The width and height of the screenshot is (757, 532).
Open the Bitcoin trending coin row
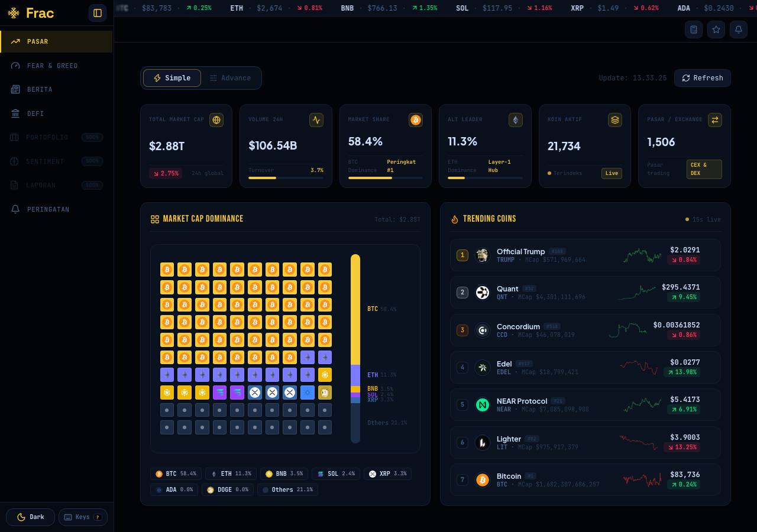pyautogui.click(x=585, y=479)
